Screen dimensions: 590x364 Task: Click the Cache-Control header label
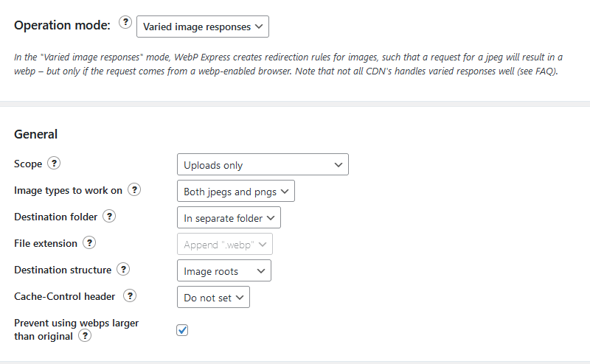click(65, 296)
